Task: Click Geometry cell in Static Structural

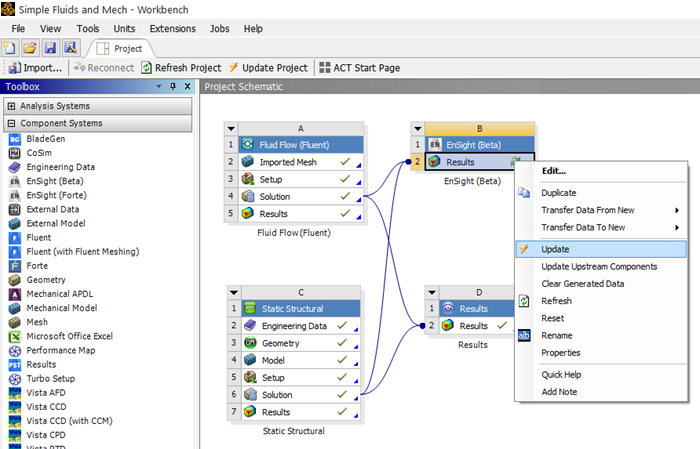Action: click(301, 343)
